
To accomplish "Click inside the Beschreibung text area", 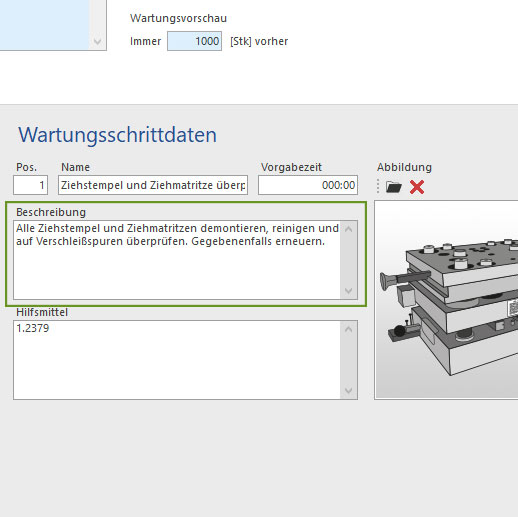I will pyautogui.click(x=177, y=260).
